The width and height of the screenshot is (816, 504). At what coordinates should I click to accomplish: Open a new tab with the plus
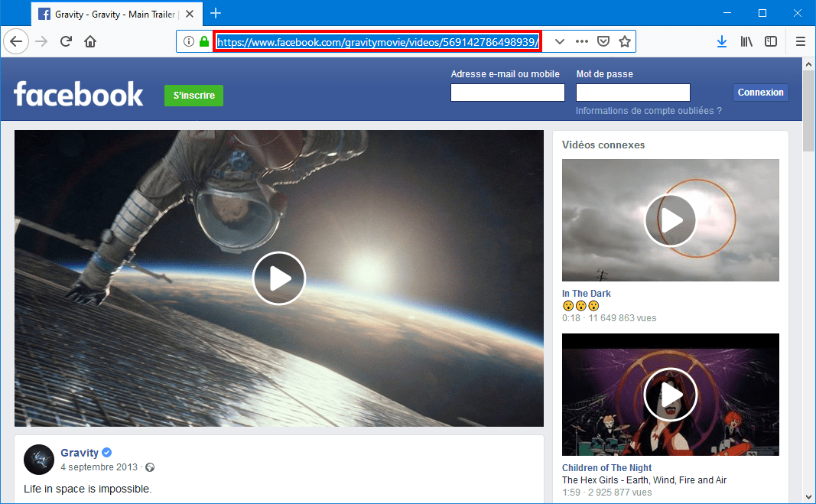(x=216, y=14)
